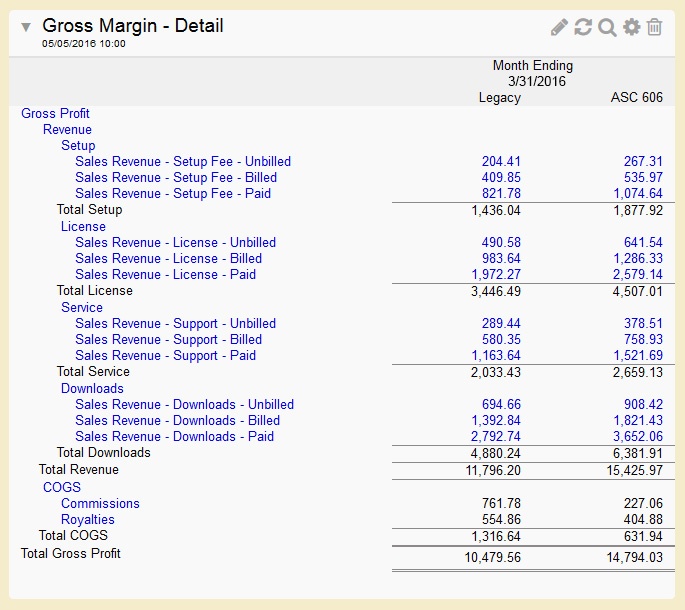Open the Downloads category
Image resolution: width=685 pixels, height=610 pixels.
tap(92, 388)
